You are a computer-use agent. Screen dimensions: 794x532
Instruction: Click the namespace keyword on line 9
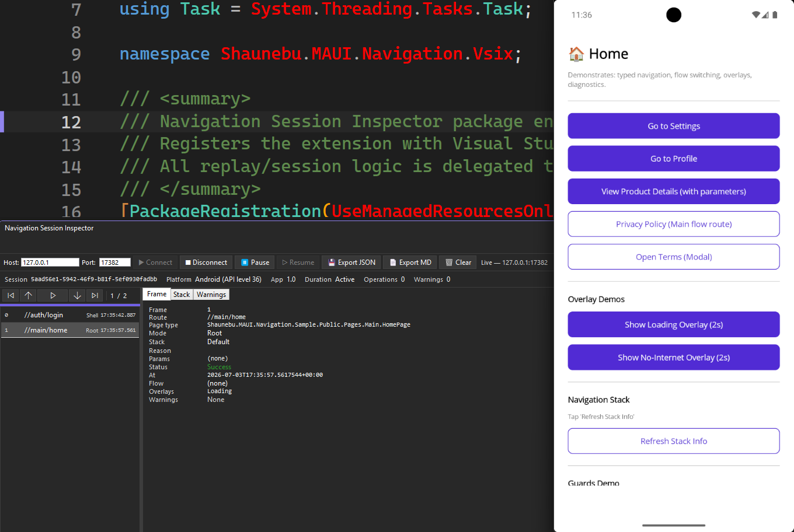pyautogui.click(x=165, y=54)
